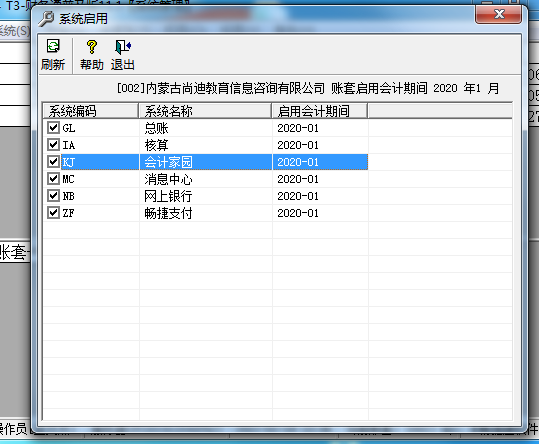Disable the MC 消息中心 checkbox
Image resolution: width=539 pixels, height=444 pixels.
point(53,179)
